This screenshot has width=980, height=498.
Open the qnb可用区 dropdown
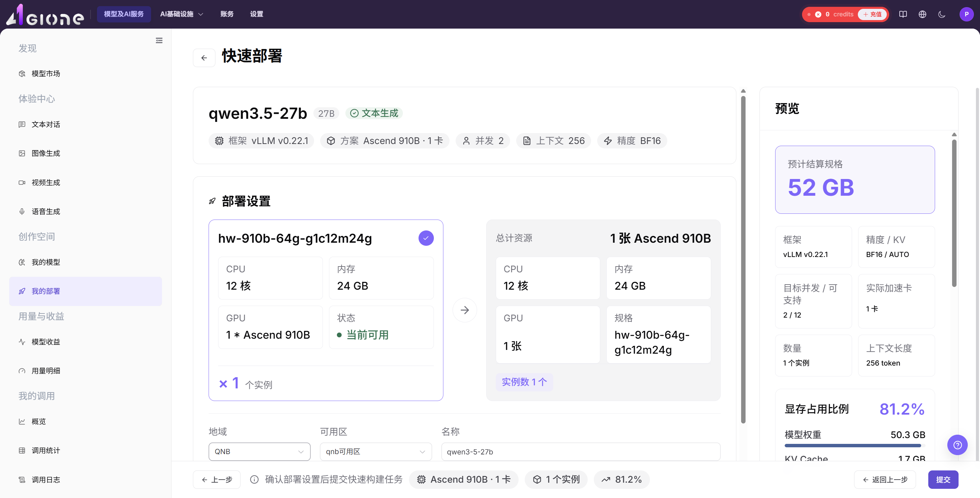coord(375,452)
